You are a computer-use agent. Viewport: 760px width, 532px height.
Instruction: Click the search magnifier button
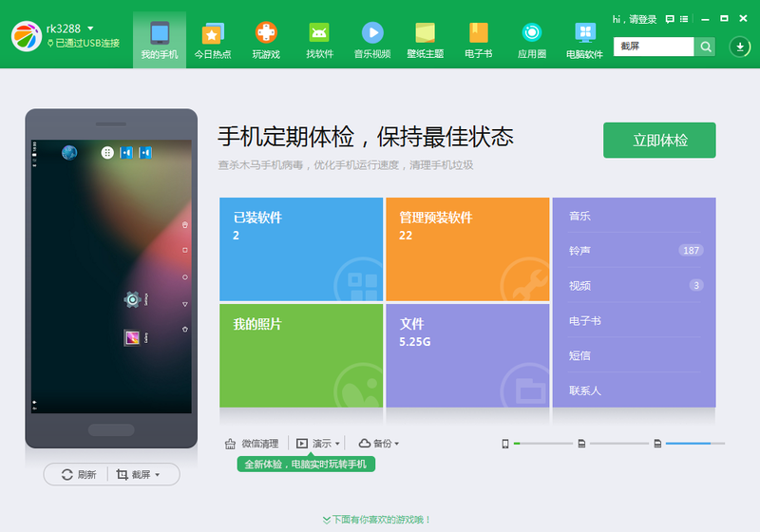point(706,47)
